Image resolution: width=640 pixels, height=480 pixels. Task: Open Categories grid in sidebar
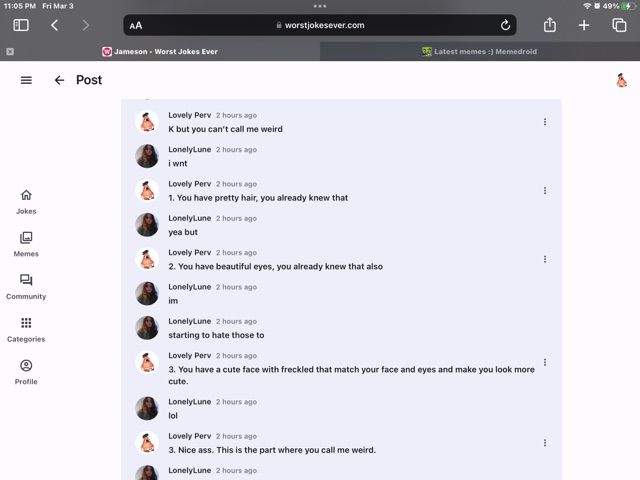(x=26, y=328)
